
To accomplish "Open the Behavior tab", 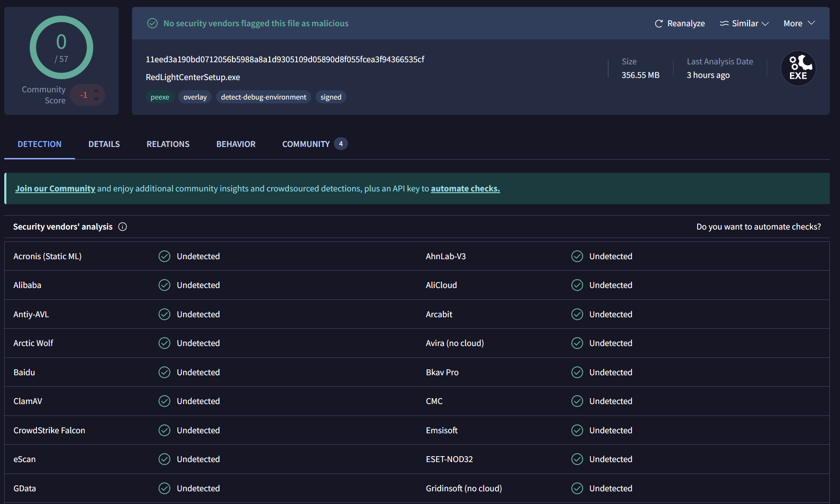I will (x=236, y=144).
